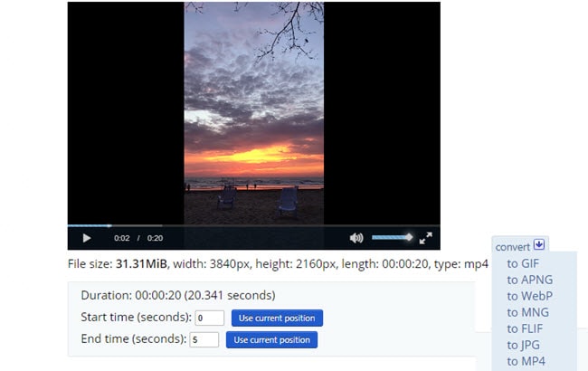Click the elapsed time 0:02 display
The height and width of the screenshot is (371, 588).
[x=122, y=238]
